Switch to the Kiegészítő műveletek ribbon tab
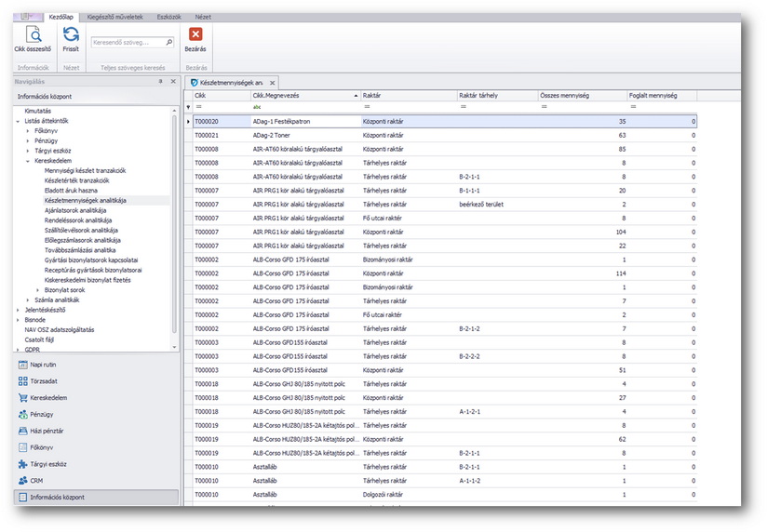The image size is (767, 532). click(114, 17)
